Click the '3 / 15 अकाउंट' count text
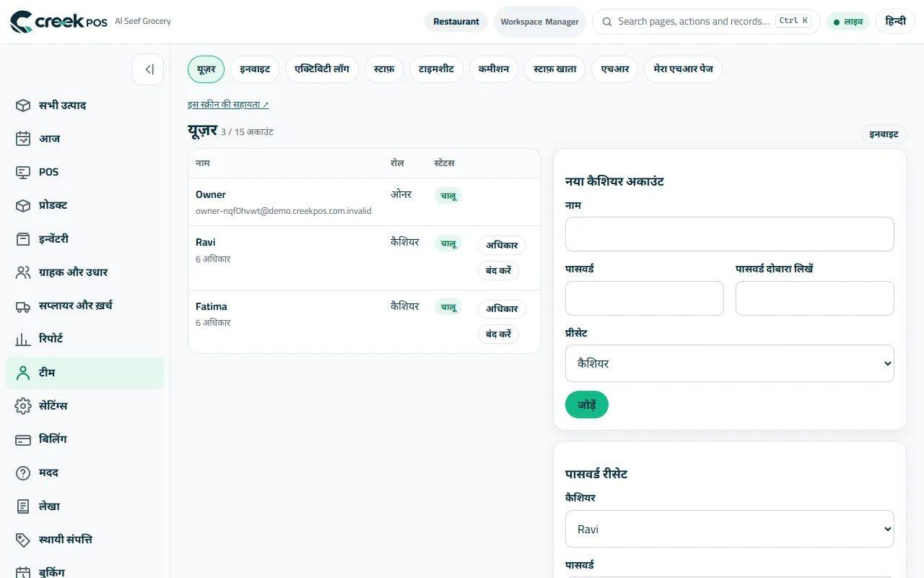 pos(247,132)
